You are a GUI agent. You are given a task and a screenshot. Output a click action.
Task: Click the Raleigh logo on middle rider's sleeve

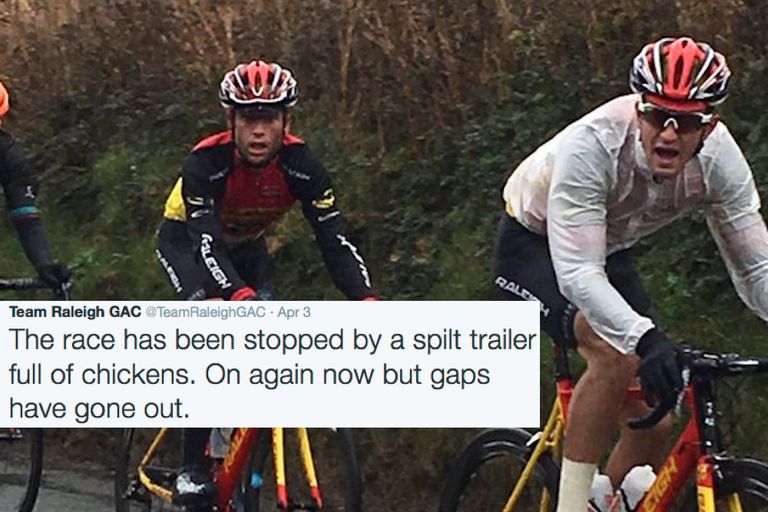[216, 261]
